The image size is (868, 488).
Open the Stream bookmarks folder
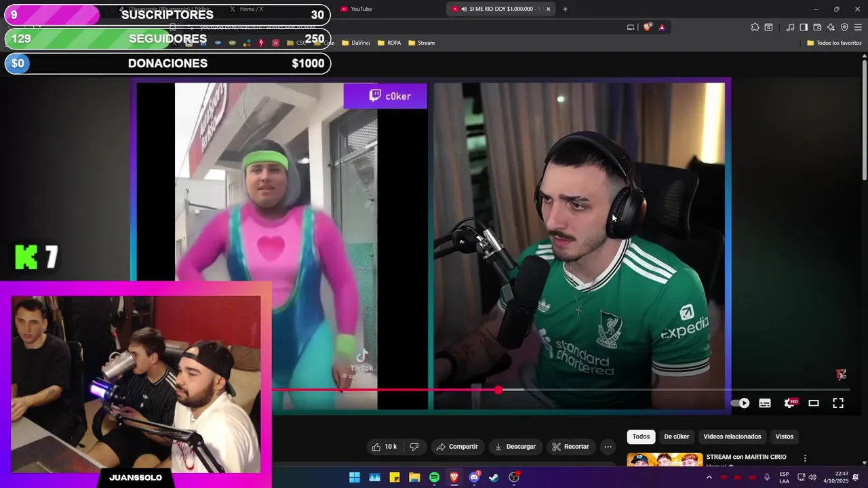(x=422, y=43)
